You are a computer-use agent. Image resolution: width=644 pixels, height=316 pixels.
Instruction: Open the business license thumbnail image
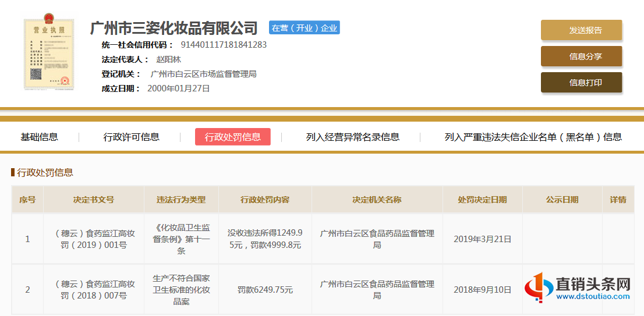[x=49, y=51]
